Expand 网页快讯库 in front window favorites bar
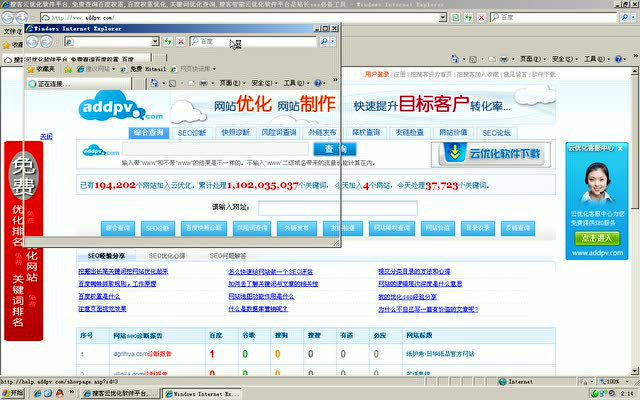640x400 pixels. (194, 69)
